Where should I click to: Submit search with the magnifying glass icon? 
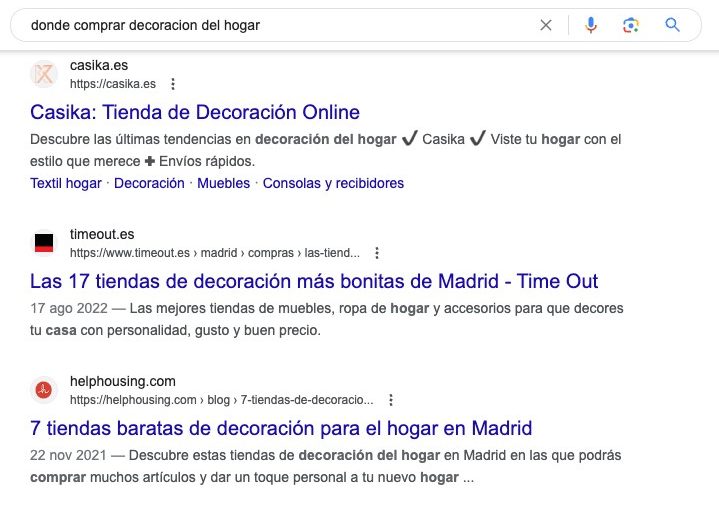tap(672, 25)
